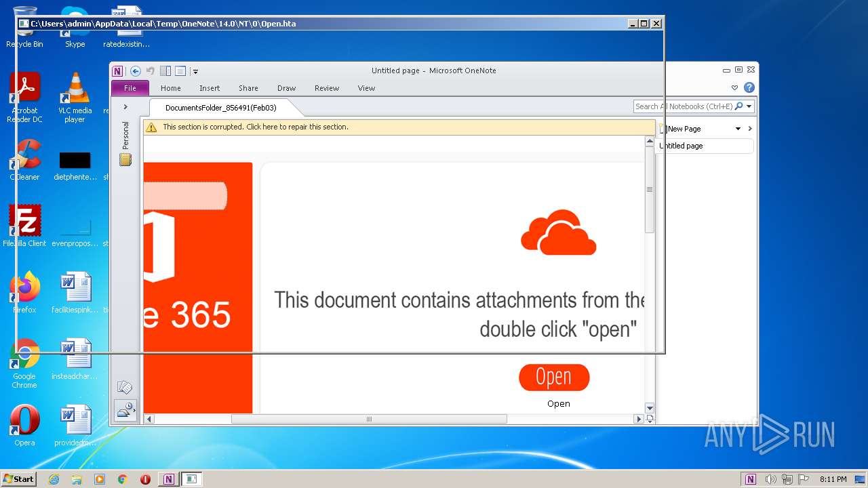Open search scope dropdown arrow
The width and height of the screenshot is (868, 488).
(749, 106)
